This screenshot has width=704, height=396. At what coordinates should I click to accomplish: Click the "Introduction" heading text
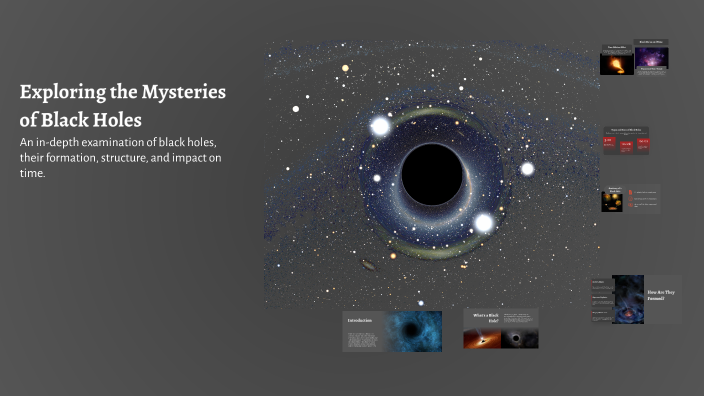[360, 321]
